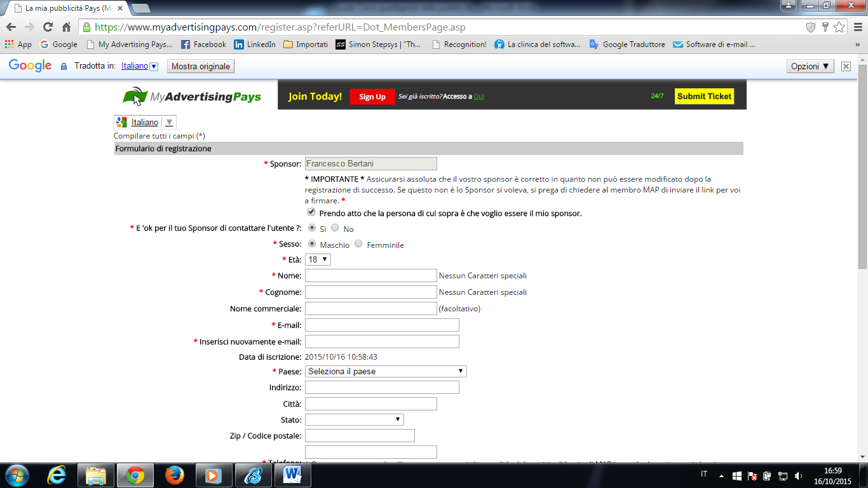Screen dimensions: 868x488
Task: Open the Età dropdown showing 18
Action: [318, 259]
